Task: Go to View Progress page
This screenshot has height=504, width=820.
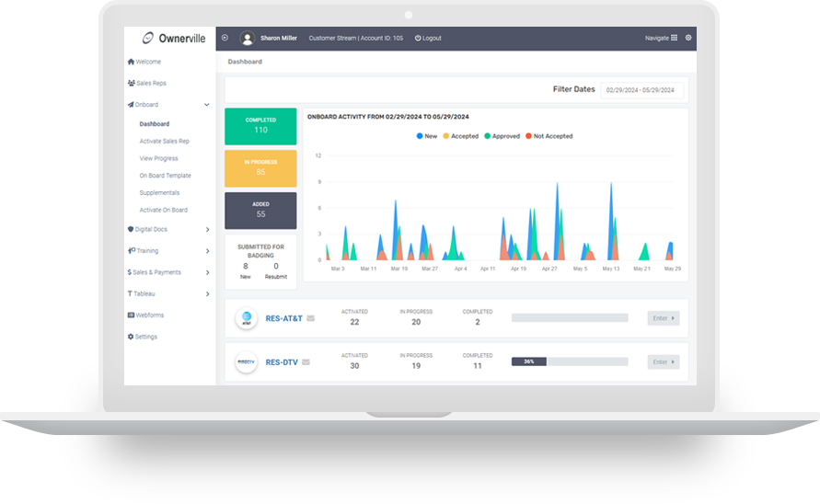Action: 158,158
